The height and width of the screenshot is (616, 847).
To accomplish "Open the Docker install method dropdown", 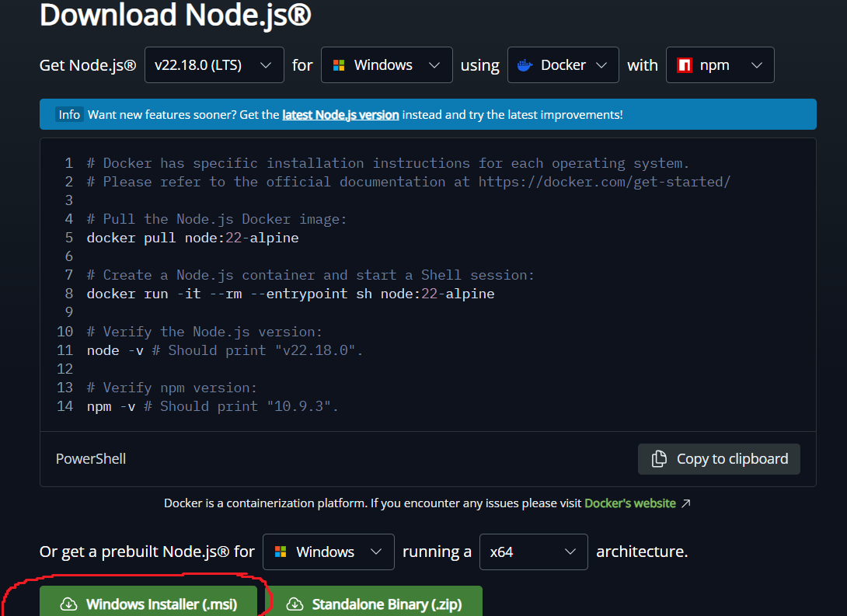I will pyautogui.click(x=563, y=64).
